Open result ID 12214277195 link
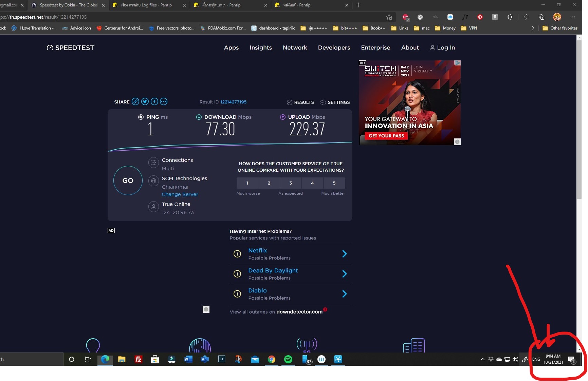The width and height of the screenshot is (588, 381). (233, 102)
